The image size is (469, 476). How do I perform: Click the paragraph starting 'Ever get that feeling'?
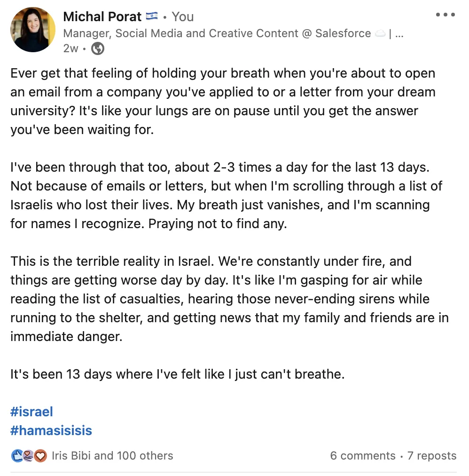[223, 102]
